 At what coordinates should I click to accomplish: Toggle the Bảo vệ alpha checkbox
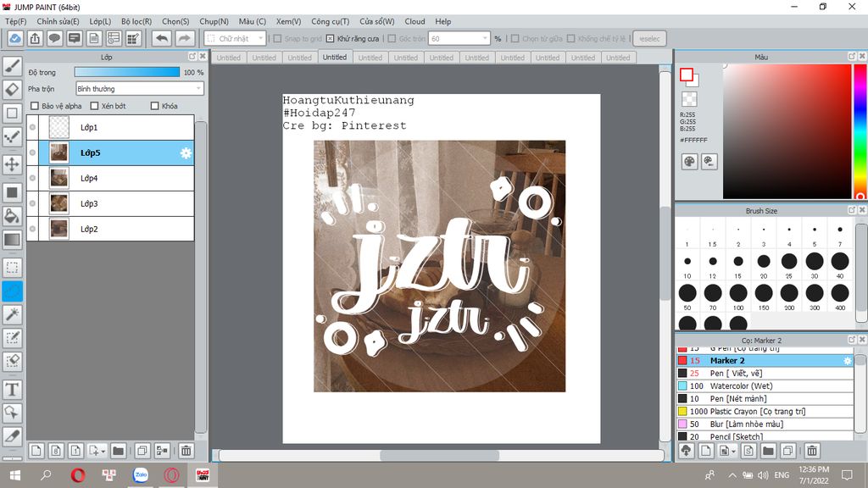(35, 106)
